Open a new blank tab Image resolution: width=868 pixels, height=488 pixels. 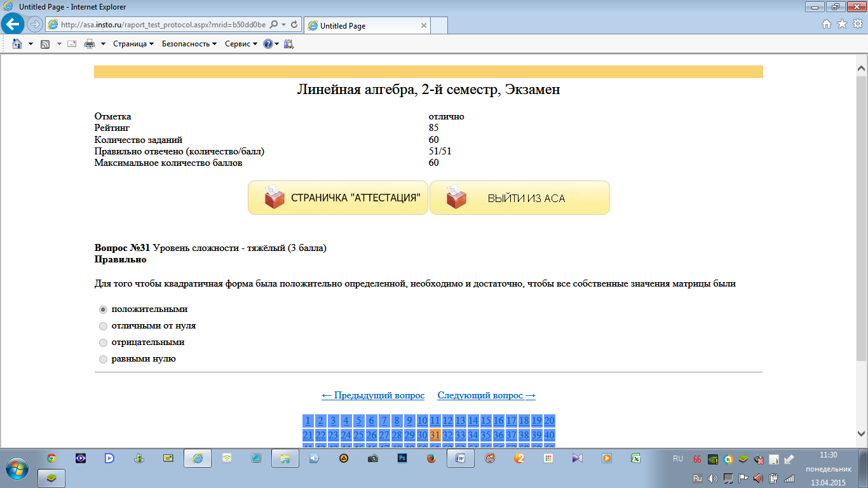coord(439,25)
